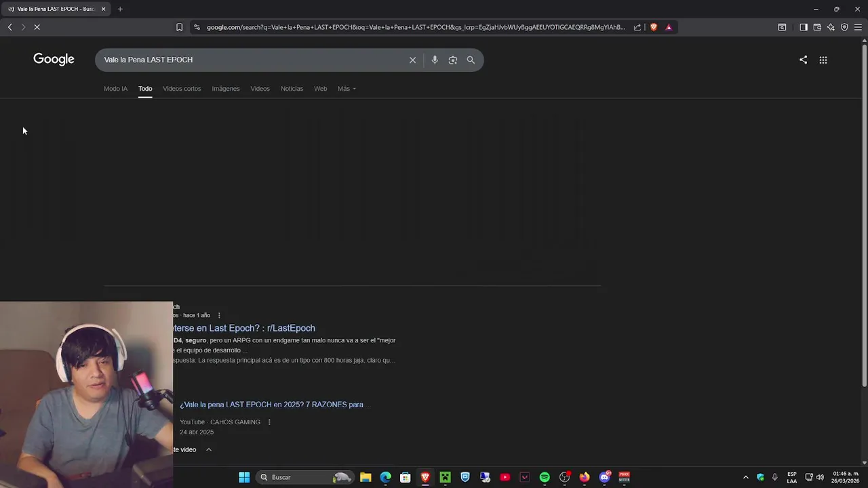Open YouTube app in taskbar

pyautogui.click(x=505, y=477)
